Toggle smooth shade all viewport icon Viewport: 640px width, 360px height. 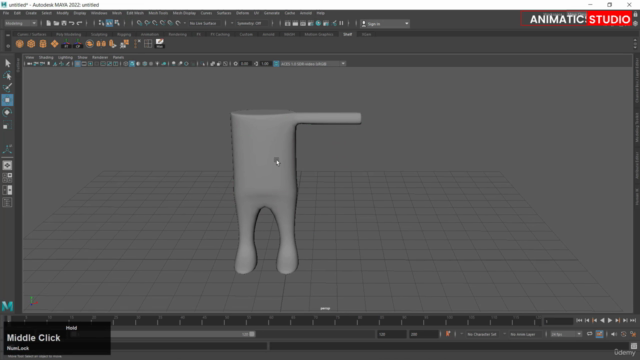[132, 64]
